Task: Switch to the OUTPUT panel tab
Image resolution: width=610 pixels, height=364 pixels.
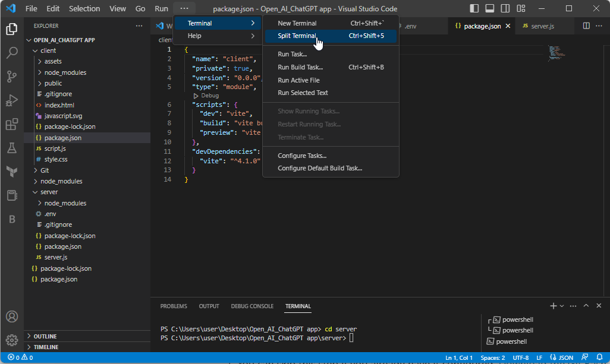Action: [x=209, y=306]
